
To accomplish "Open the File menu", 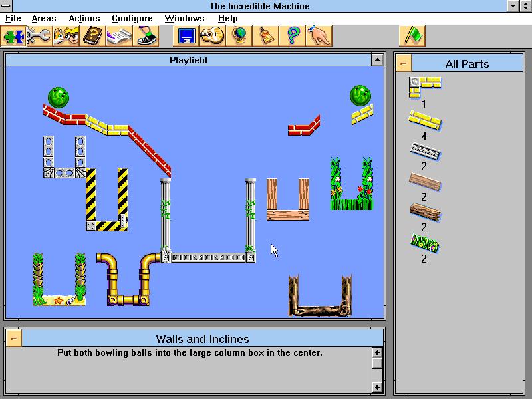I will (13, 19).
